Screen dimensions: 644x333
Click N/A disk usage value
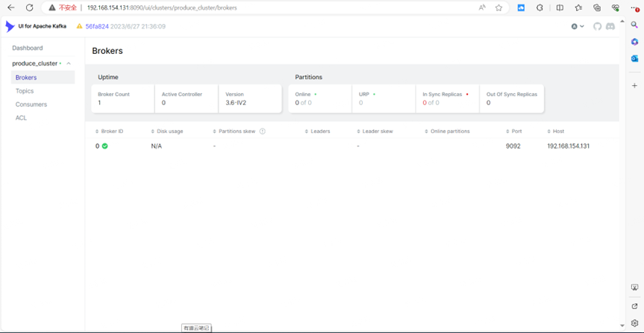[157, 146]
